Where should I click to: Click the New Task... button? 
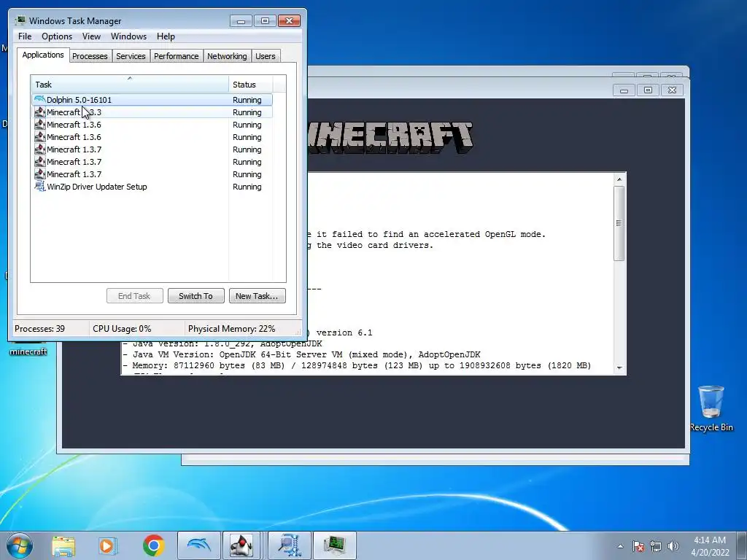[x=258, y=296]
